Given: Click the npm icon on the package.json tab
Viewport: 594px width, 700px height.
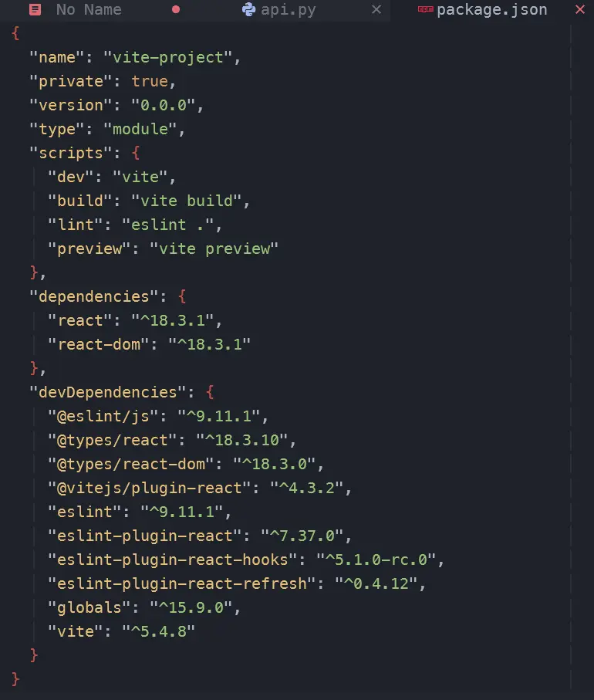Looking at the screenshot, I should pos(425,10).
